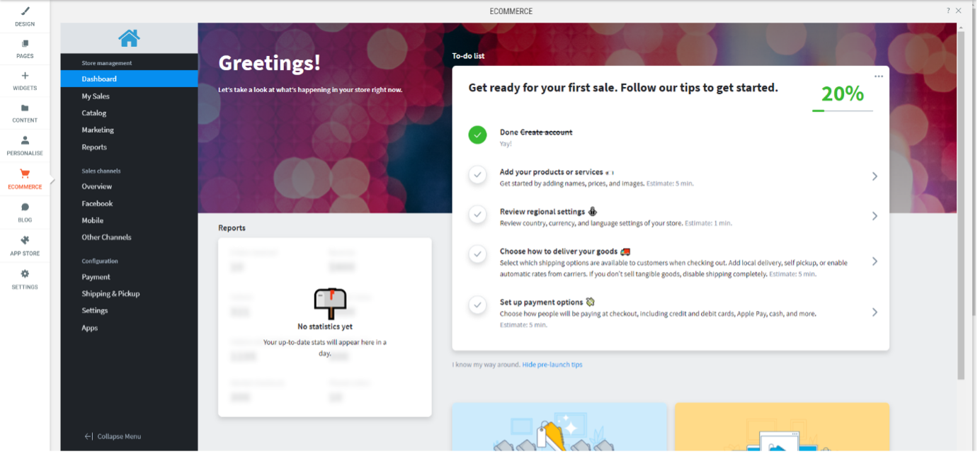Open the to-do list options menu
This screenshot has width=980, height=454.
(879, 76)
